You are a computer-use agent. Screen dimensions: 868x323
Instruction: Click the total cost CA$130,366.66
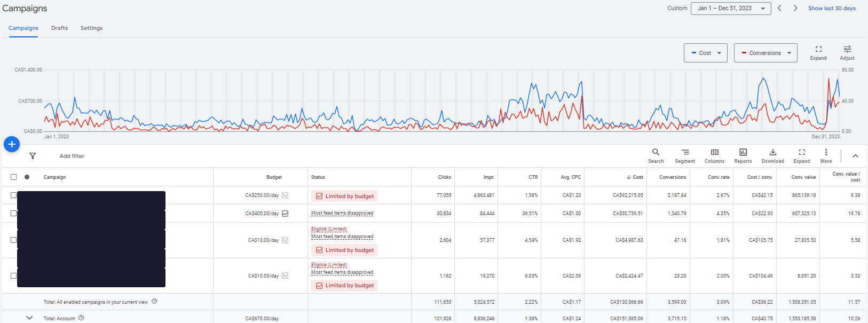click(x=627, y=302)
